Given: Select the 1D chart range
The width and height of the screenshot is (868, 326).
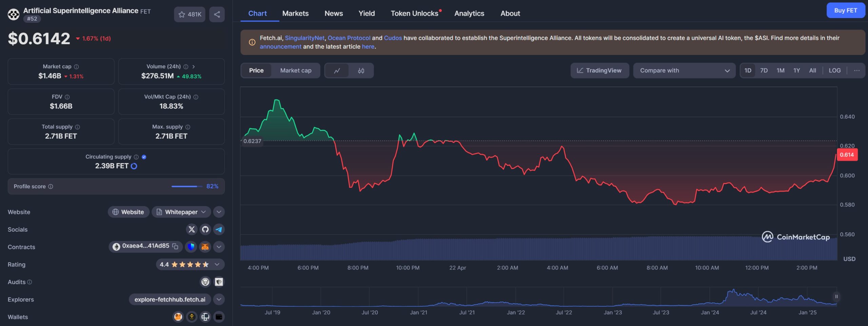Looking at the screenshot, I should (748, 71).
